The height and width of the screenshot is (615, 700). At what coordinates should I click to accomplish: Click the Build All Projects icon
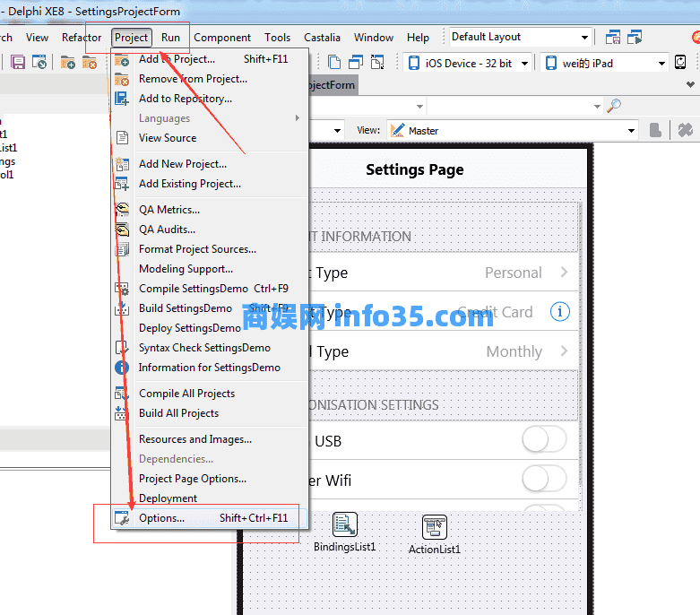pyautogui.click(x=122, y=413)
